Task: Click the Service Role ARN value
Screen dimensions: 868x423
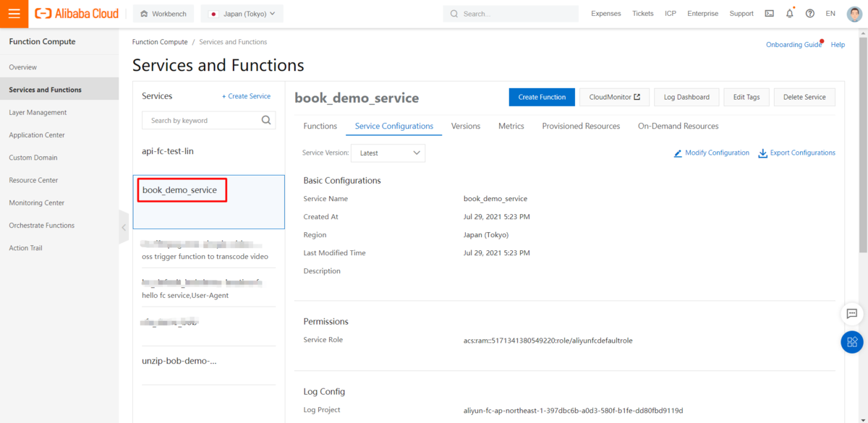Action: point(548,340)
